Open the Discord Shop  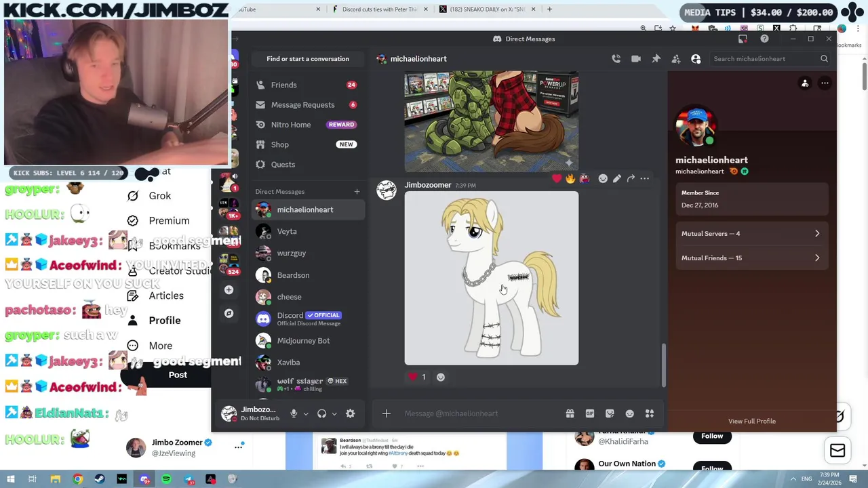tap(307, 144)
